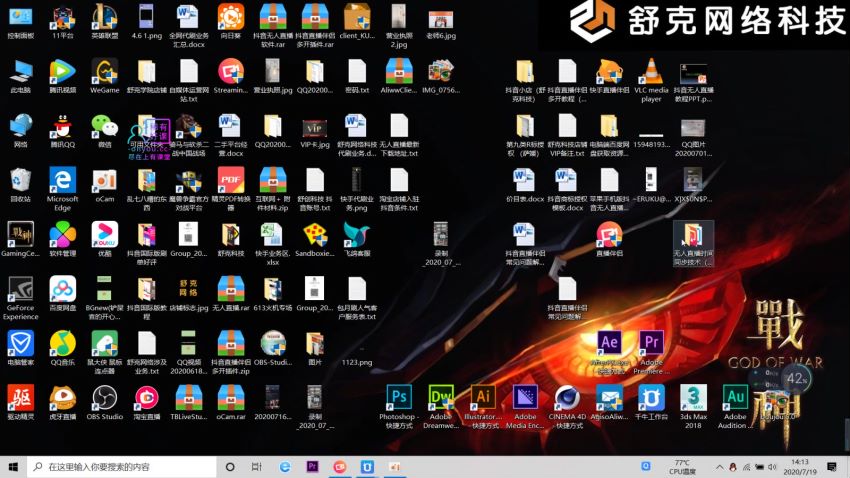Open the 控制面板 control panel icon
Screen dimensions: 850x478
pyautogui.click(x=21, y=17)
